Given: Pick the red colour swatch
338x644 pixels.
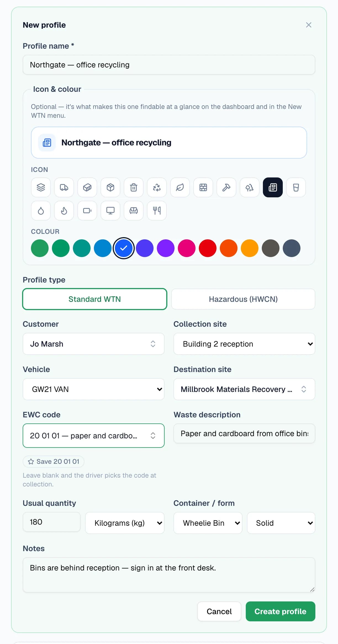Looking at the screenshot, I should 208,248.
